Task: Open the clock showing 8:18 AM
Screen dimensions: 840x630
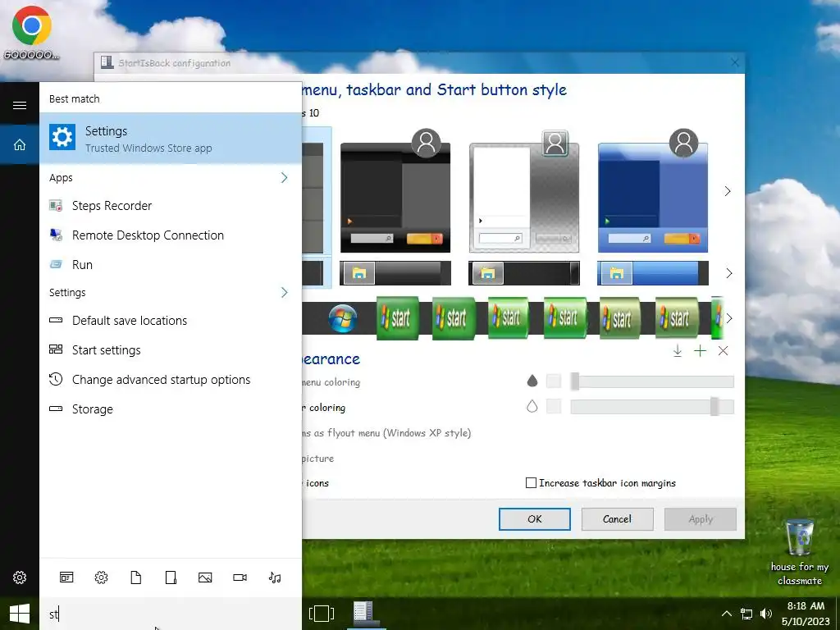Action: pyautogui.click(x=806, y=614)
